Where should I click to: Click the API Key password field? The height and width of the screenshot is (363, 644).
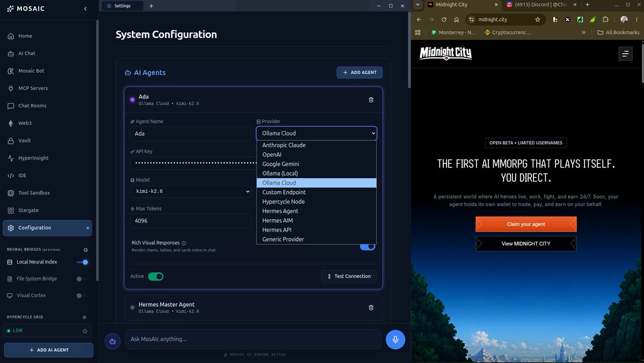194,163
